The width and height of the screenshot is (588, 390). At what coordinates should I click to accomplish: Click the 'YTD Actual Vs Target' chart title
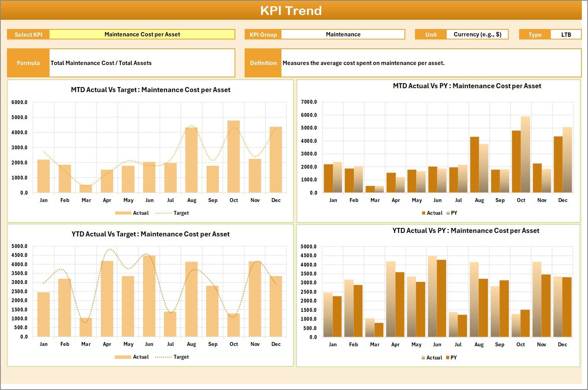pyautogui.click(x=151, y=234)
